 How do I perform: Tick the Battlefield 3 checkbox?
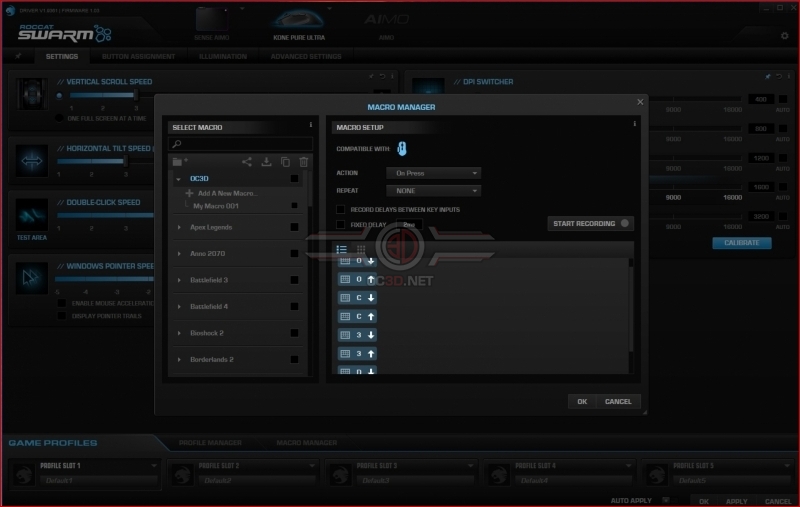(294, 280)
